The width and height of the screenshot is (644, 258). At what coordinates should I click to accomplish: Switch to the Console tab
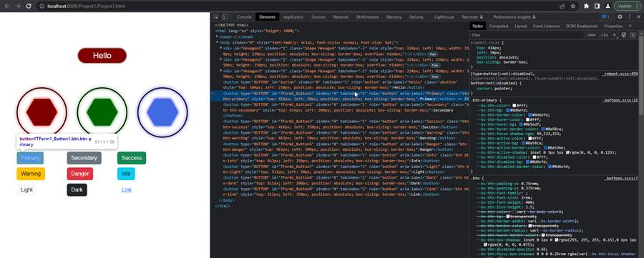(x=244, y=17)
